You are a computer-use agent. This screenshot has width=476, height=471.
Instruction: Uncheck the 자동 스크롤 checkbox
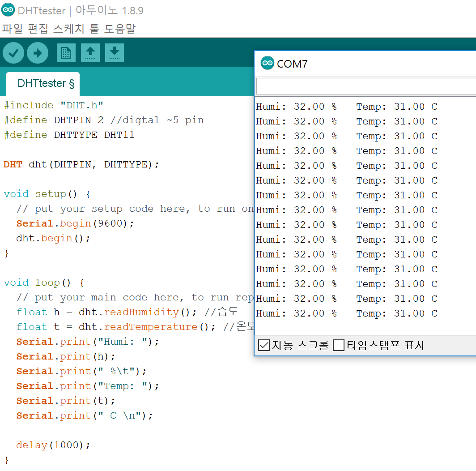coord(264,345)
